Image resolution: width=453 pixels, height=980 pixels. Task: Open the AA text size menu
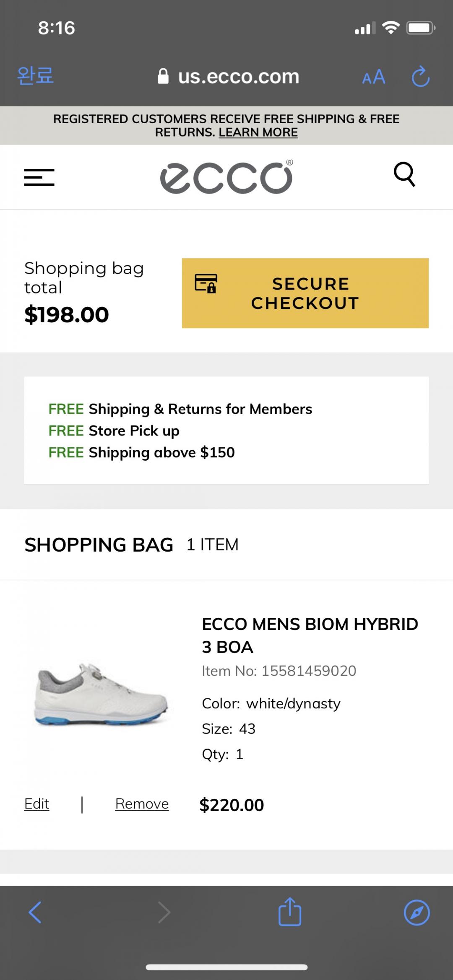click(374, 77)
